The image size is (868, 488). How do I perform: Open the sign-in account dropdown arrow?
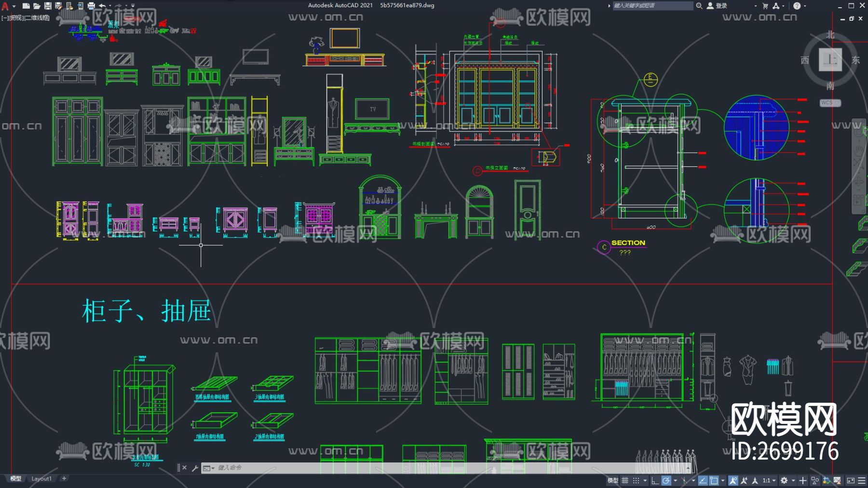[x=756, y=6]
